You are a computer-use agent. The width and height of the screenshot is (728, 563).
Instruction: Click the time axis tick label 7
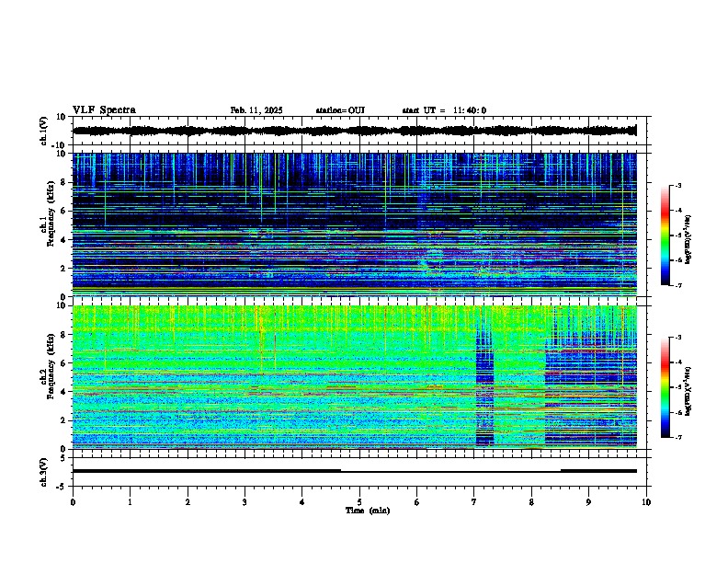coord(474,502)
